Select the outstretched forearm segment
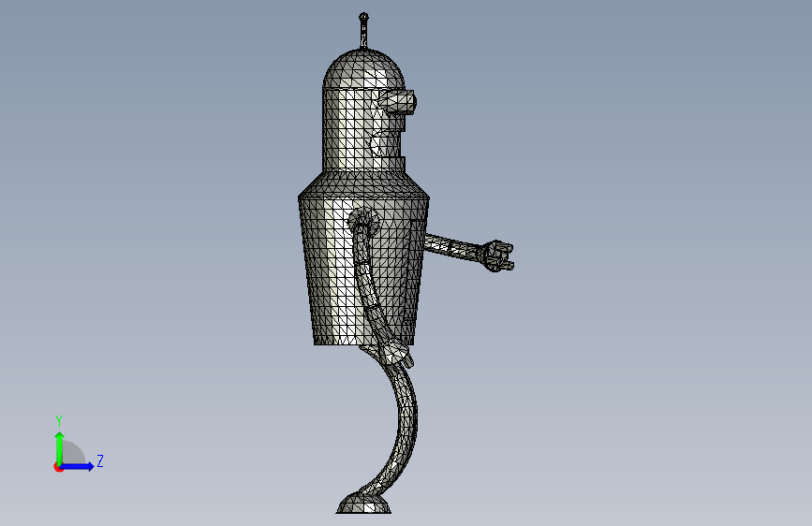Screen dimensions: 812x526 click(452, 246)
